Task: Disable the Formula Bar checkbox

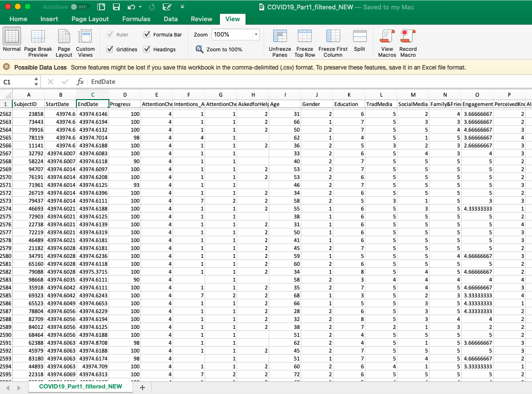Action: coord(146,35)
